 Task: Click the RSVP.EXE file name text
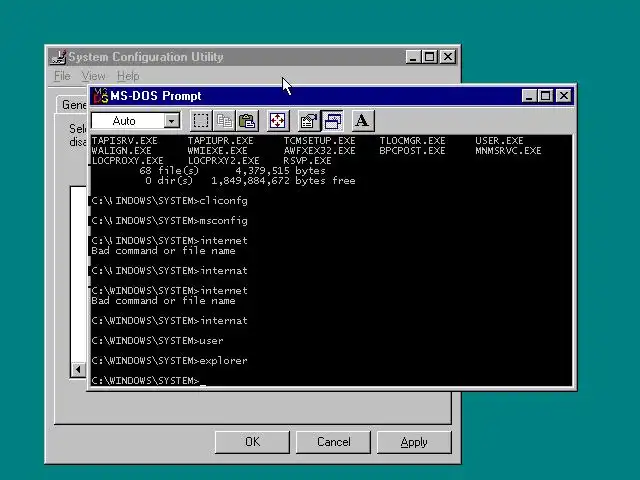tap(307, 161)
